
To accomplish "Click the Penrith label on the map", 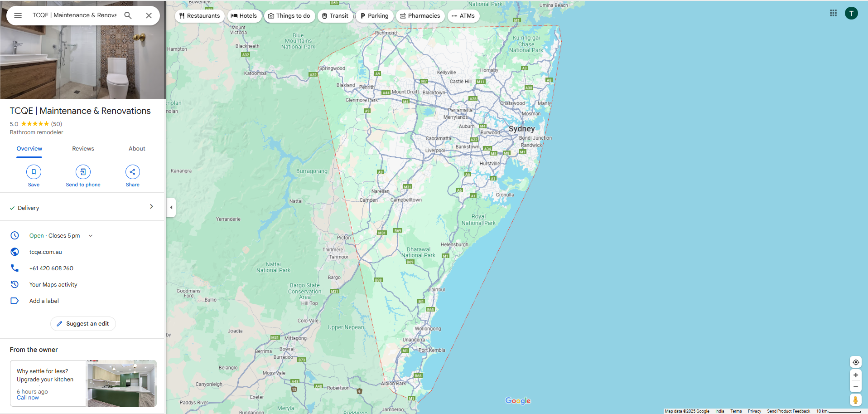I will 367,87.
